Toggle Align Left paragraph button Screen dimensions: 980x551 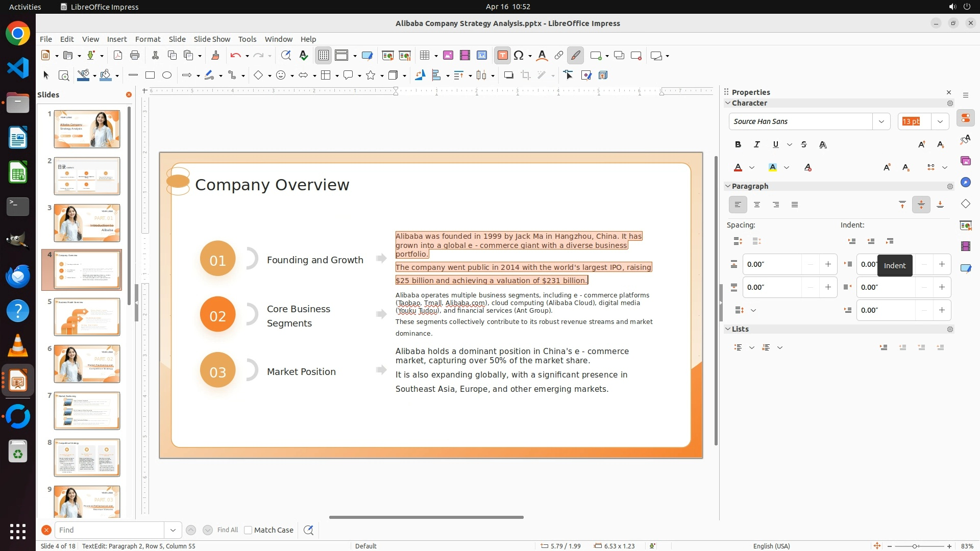(738, 205)
